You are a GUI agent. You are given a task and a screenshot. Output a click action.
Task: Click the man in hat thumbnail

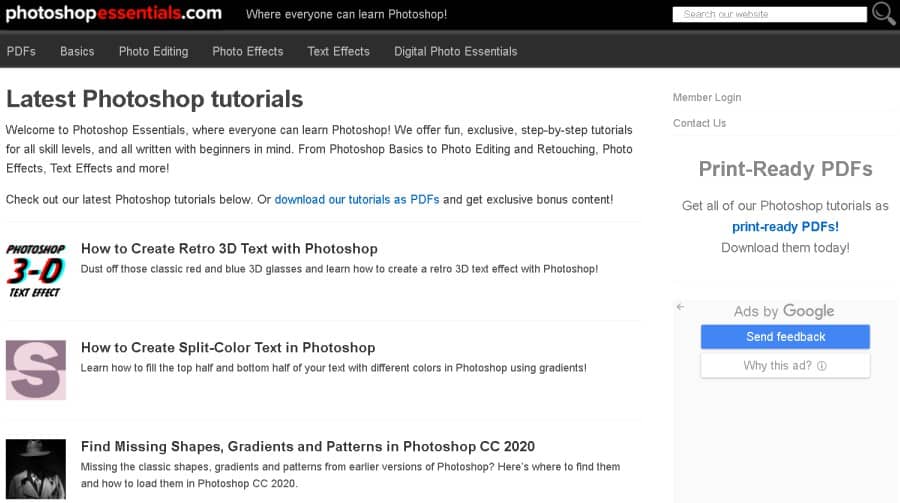tap(36, 469)
